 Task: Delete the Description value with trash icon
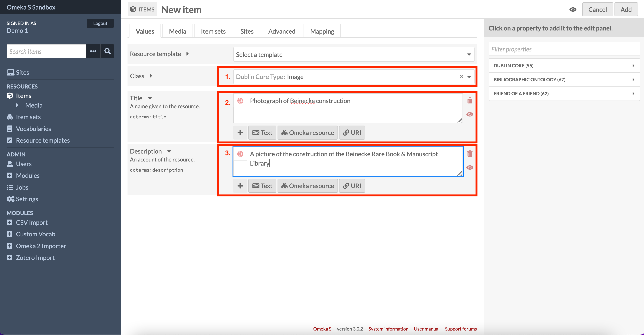click(470, 154)
